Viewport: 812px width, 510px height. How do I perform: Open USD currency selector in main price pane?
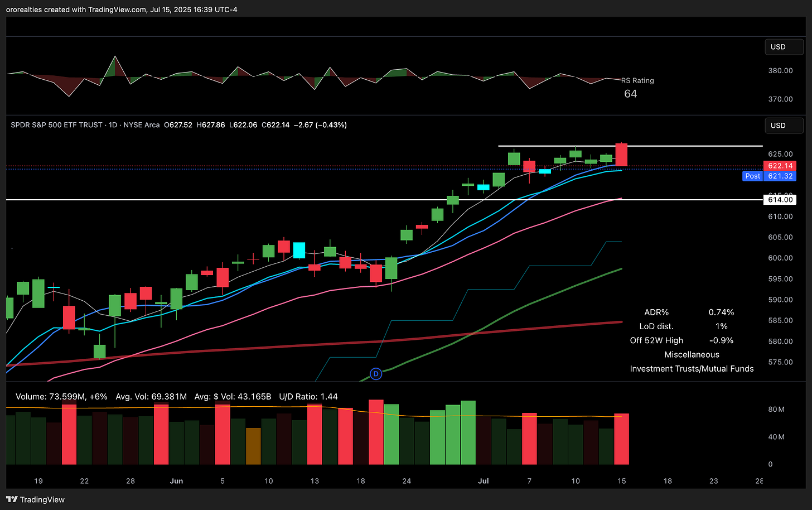(784, 126)
